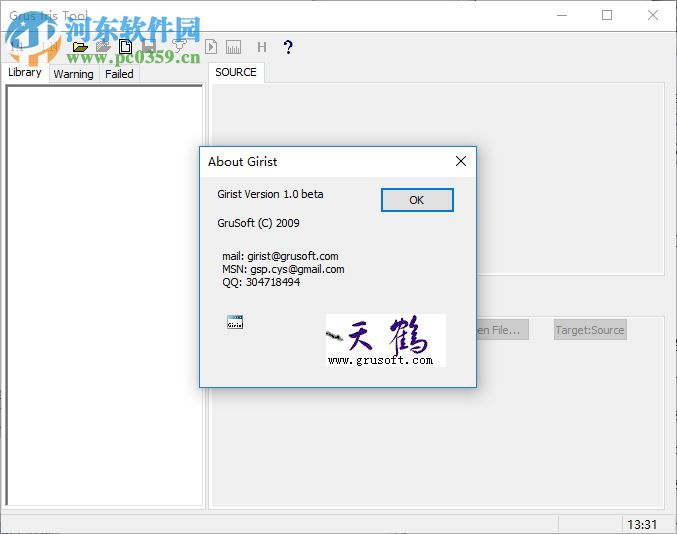
Task: Click the GruSoft (C) 2009 text
Action: pyautogui.click(x=258, y=223)
